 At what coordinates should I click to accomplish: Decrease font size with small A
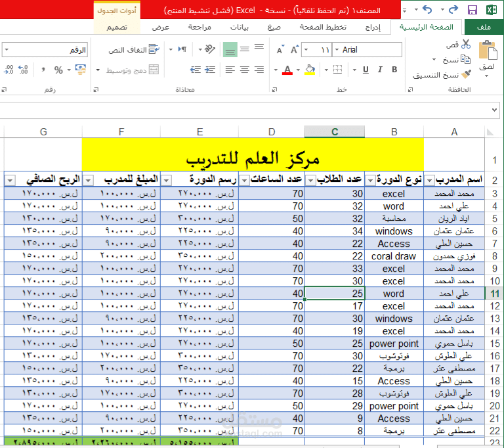280,49
